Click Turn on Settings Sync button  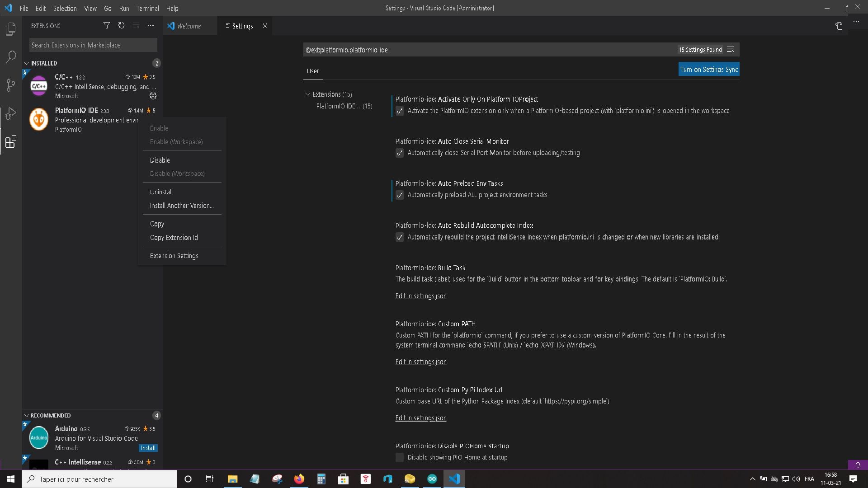click(x=709, y=69)
